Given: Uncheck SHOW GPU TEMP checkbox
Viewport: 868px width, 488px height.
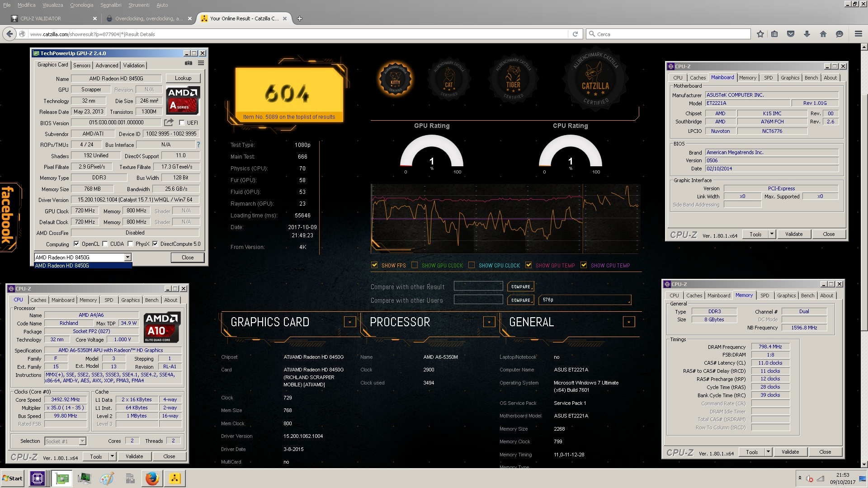Looking at the screenshot, I should pyautogui.click(x=528, y=265).
